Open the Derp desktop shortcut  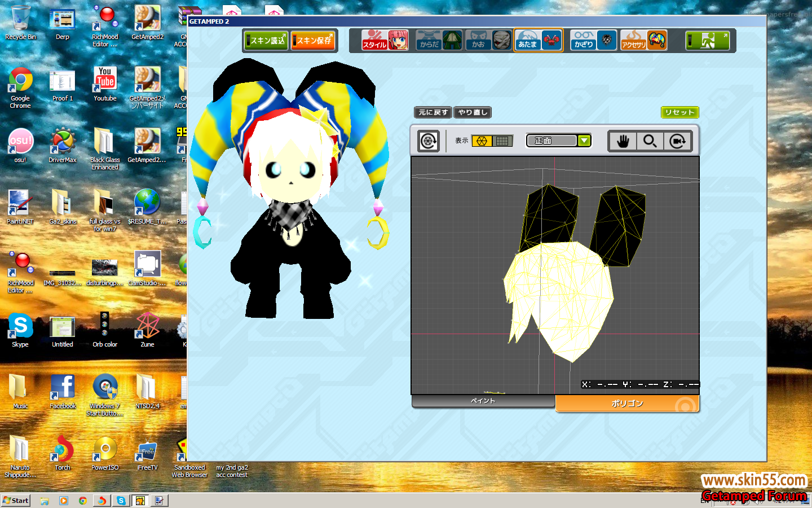63,23
